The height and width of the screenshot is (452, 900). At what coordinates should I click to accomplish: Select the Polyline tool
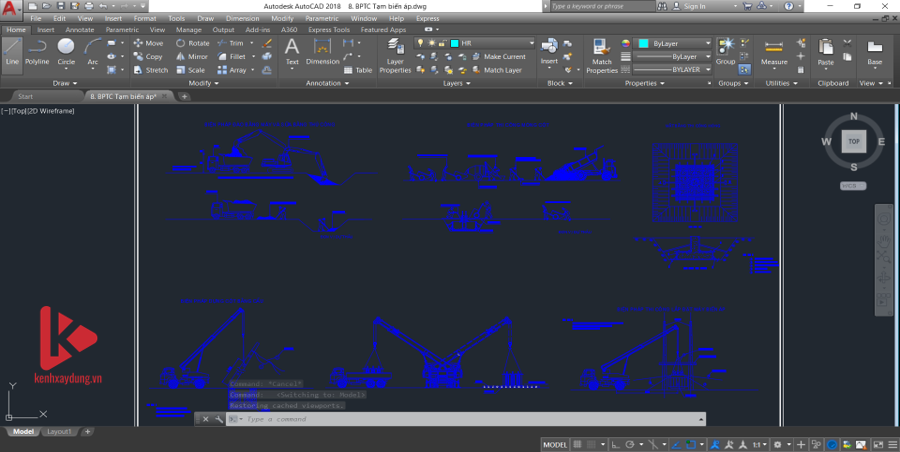tap(37, 52)
